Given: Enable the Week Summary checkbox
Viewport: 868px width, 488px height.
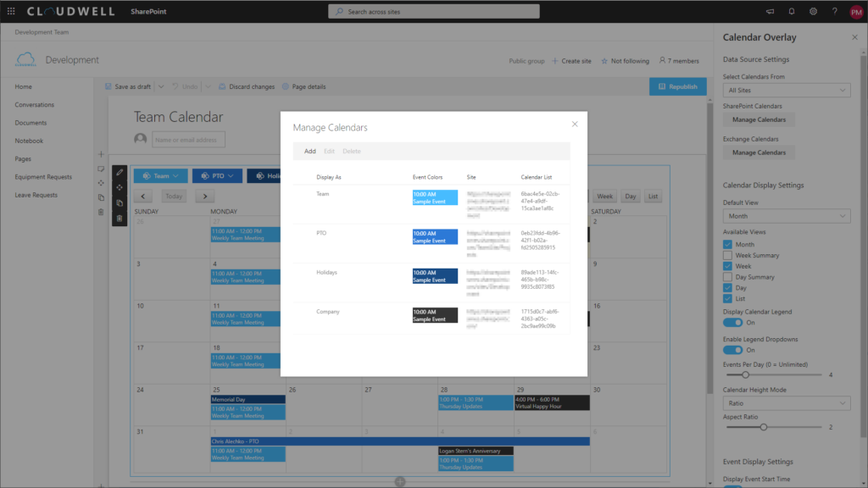Looking at the screenshot, I should point(726,255).
